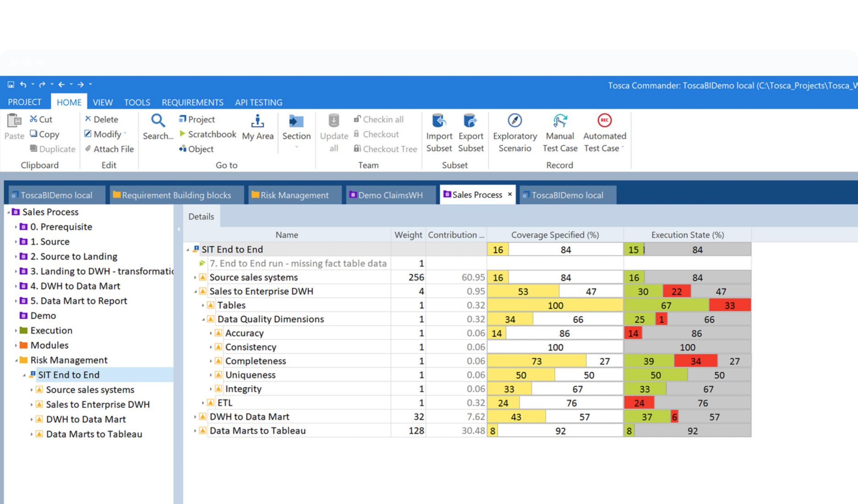This screenshot has height=504, width=858.
Task: Click the Import Subset icon
Action: (x=439, y=121)
